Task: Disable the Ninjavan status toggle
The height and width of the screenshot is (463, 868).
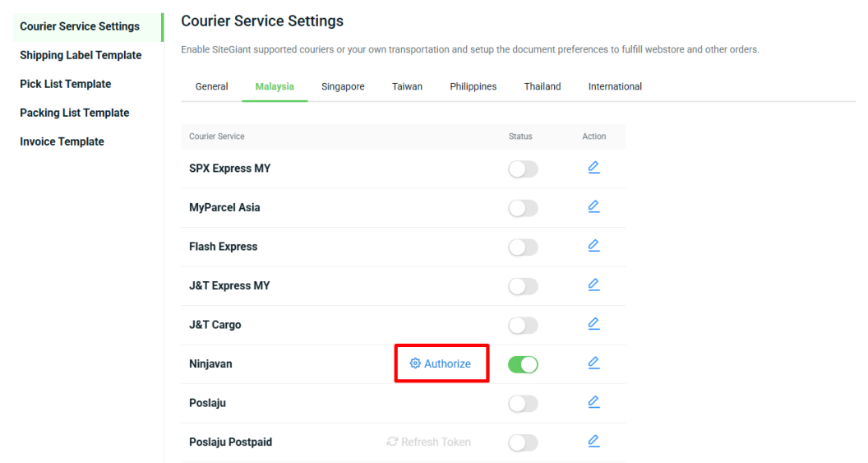Action: point(523,364)
